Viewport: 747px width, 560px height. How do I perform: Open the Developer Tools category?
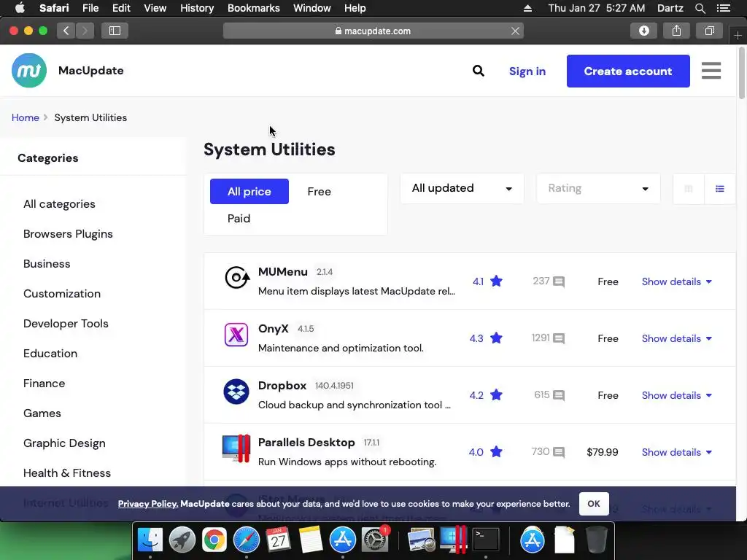(66, 323)
